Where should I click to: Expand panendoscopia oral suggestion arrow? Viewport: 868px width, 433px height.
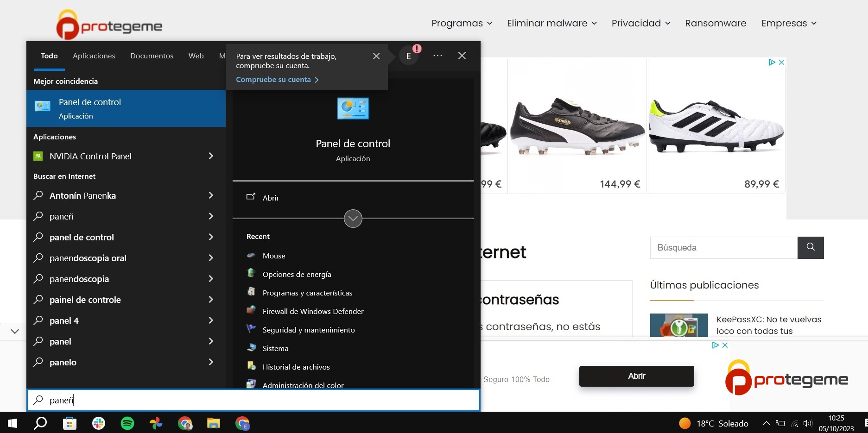tap(211, 258)
